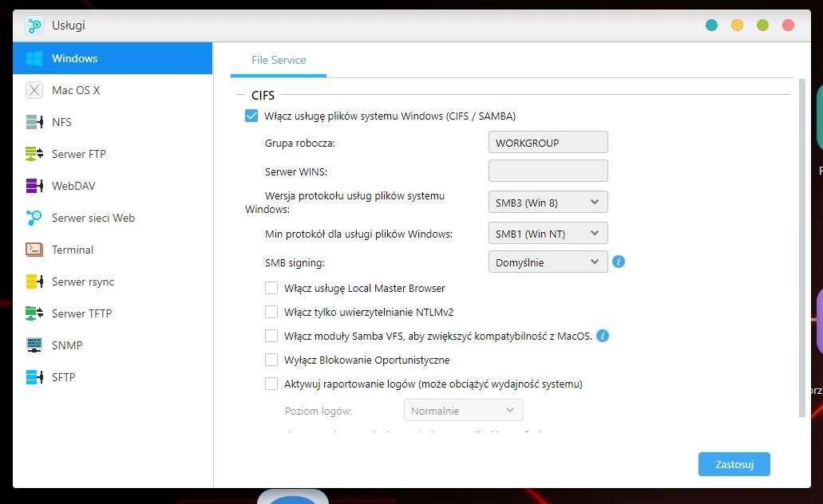Image resolution: width=823 pixels, height=504 pixels.
Task: Enable Local Master Browser service checkbox
Action: pos(271,288)
